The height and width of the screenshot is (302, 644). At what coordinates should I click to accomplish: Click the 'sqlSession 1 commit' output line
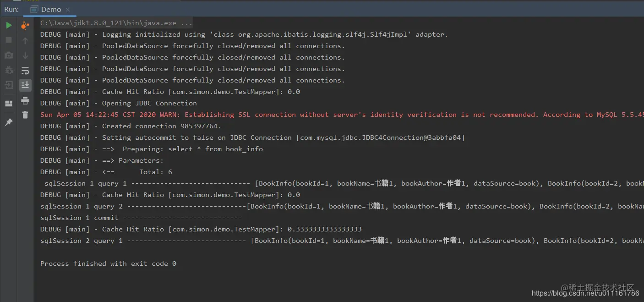(141, 218)
